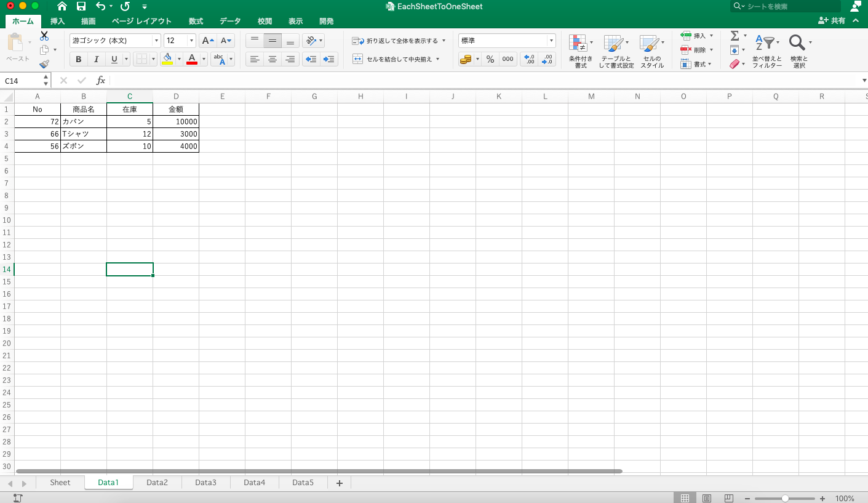Image resolution: width=868 pixels, height=503 pixels.
Task: Open セルのスタイル cell styles
Action: click(x=652, y=51)
